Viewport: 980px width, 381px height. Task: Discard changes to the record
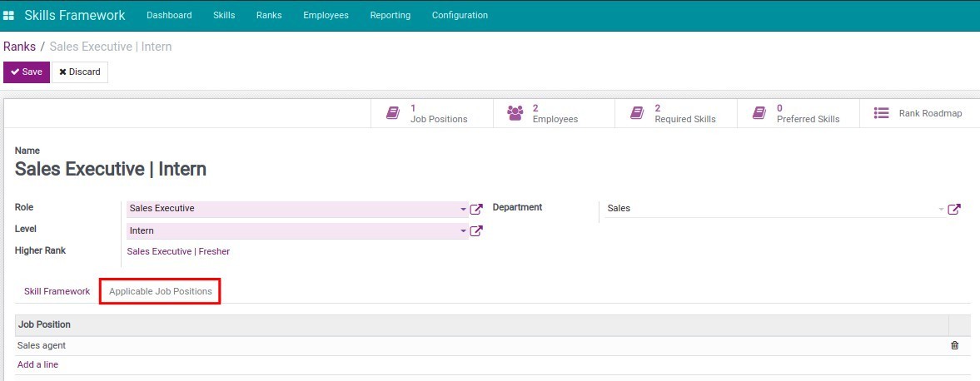pyautogui.click(x=80, y=72)
